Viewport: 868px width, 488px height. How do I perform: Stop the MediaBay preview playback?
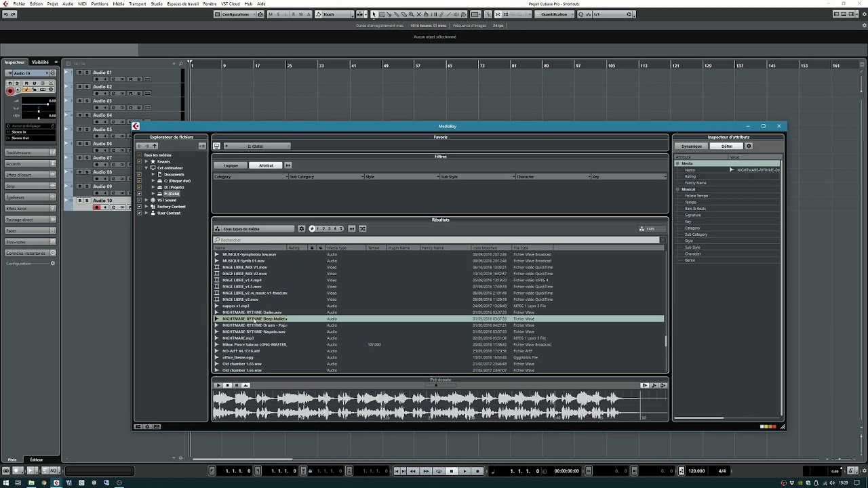pyautogui.click(x=227, y=385)
